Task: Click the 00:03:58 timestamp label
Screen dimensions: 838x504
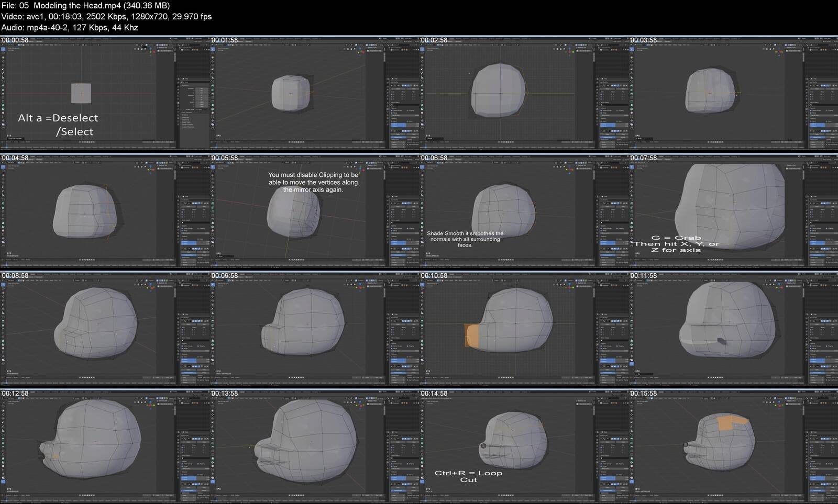Action: pos(644,40)
